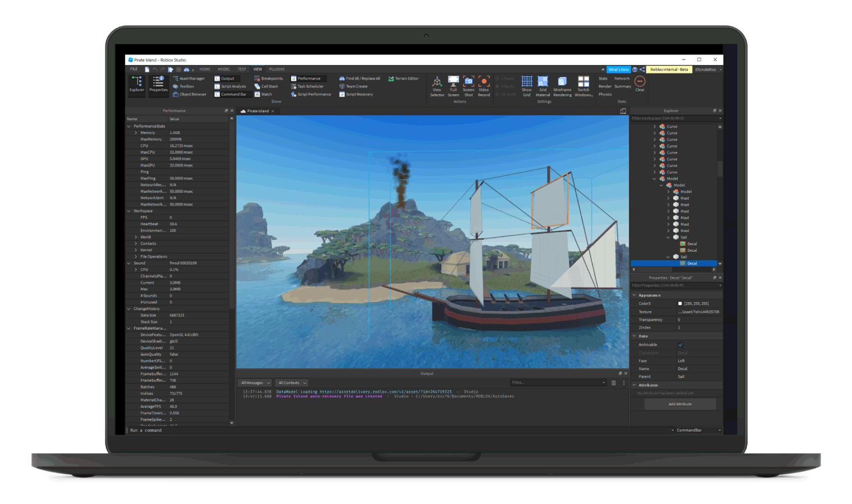The image size is (852, 504).
Task: Click the Screen Shot icon
Action: click(468, 82)
